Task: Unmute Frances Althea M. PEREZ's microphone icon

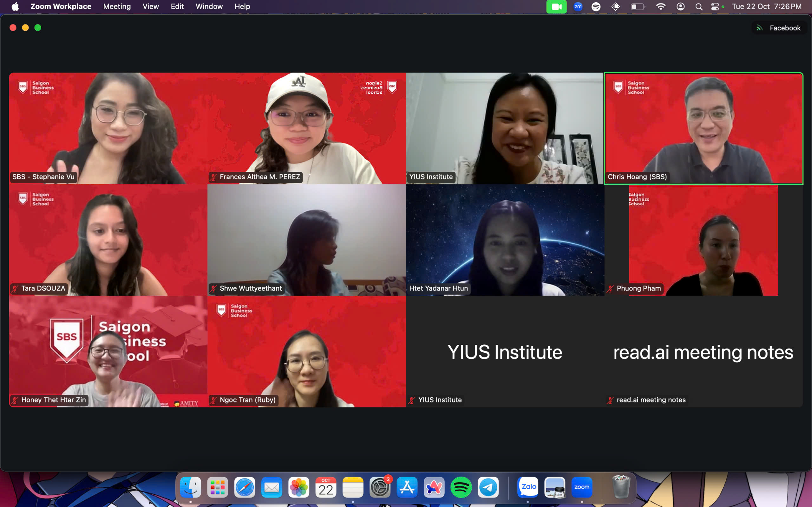Action: click(x=214, y=177)
